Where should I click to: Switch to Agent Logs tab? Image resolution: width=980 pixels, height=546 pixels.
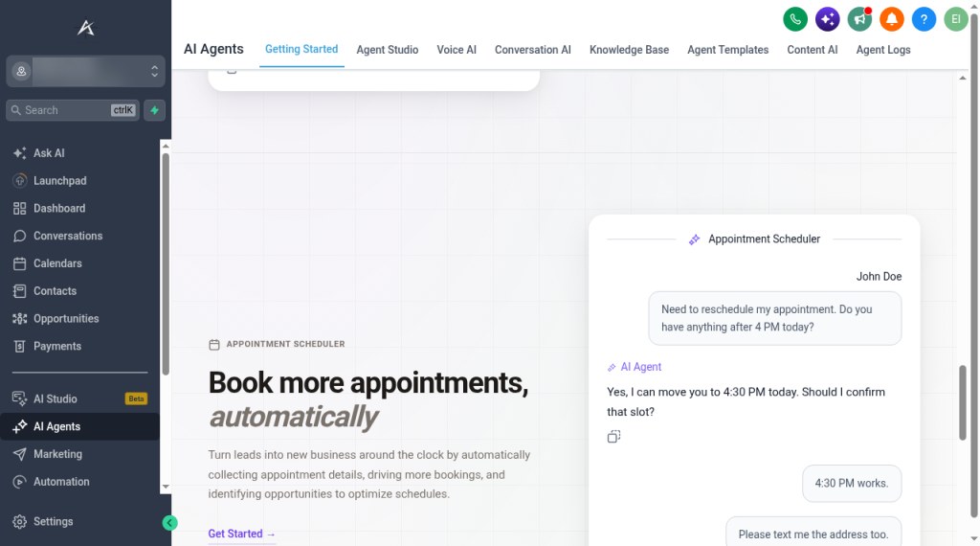point(883,50)
